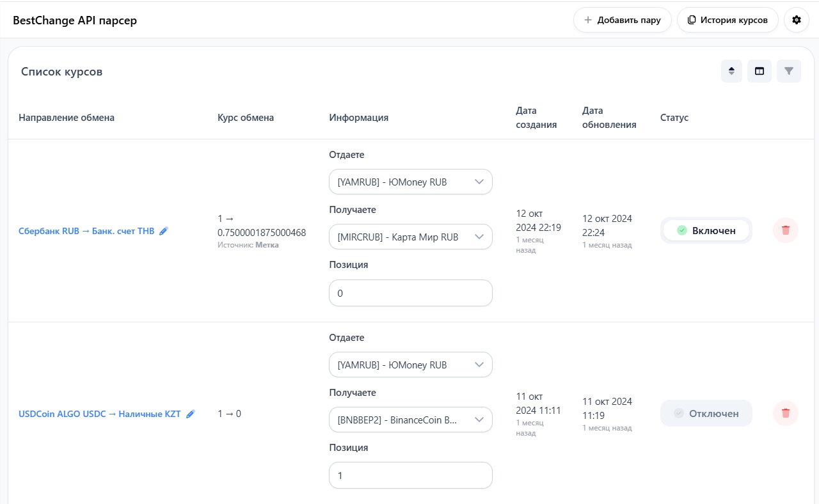This screenshot has height=504, width=819.
Task: Click the Позиция field containing 0
Action: coord(410,293)
